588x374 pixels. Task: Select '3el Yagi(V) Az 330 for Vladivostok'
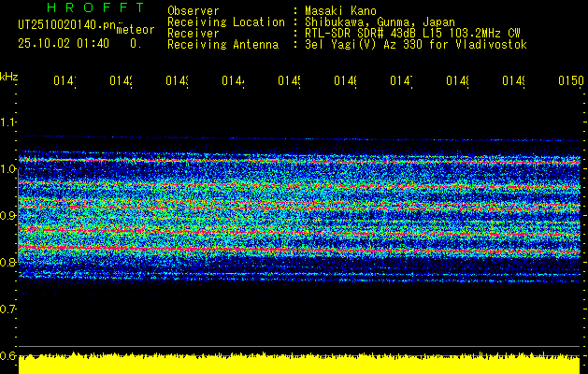pyautogui.click(x=416, y=45)
